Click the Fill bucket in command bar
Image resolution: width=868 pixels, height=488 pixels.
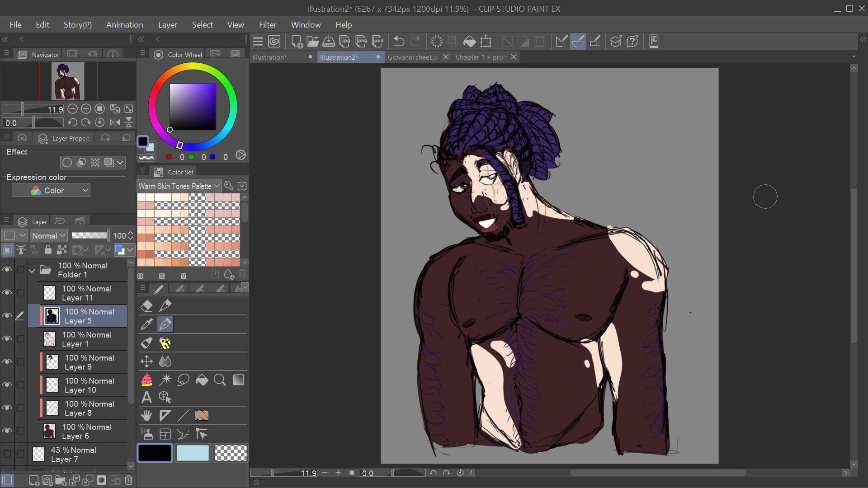coord(470,42)
